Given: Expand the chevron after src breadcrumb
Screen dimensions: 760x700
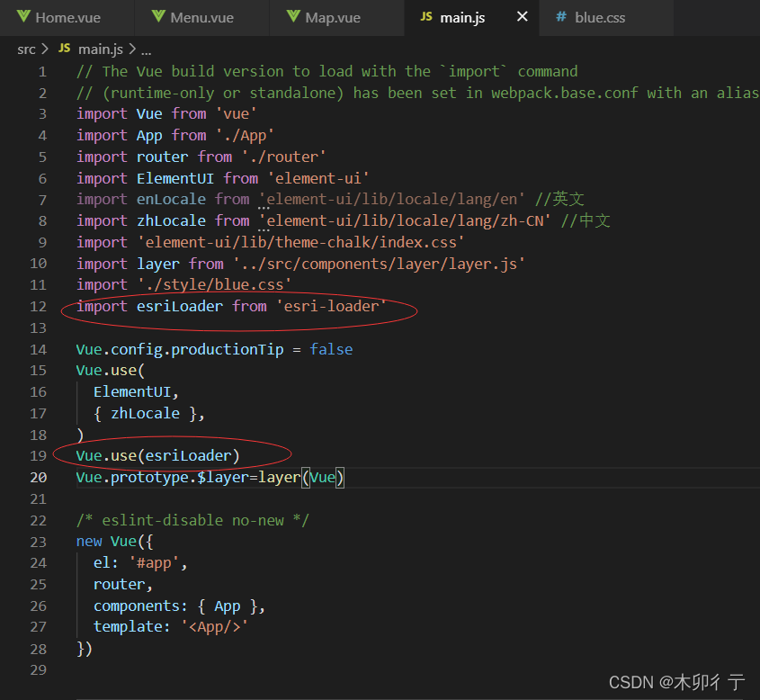Looking at the screenshot, I should pos(45,49).
